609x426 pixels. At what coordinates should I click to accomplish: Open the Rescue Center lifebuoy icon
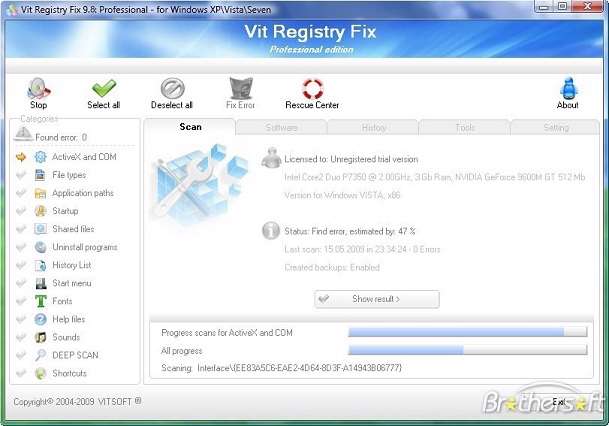coord(313,89)
